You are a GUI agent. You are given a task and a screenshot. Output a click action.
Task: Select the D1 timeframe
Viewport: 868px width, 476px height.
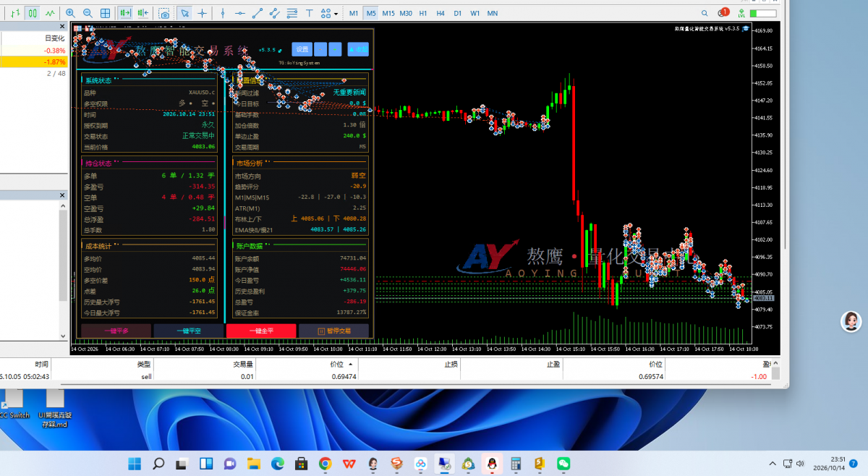[x=457, y=13]
